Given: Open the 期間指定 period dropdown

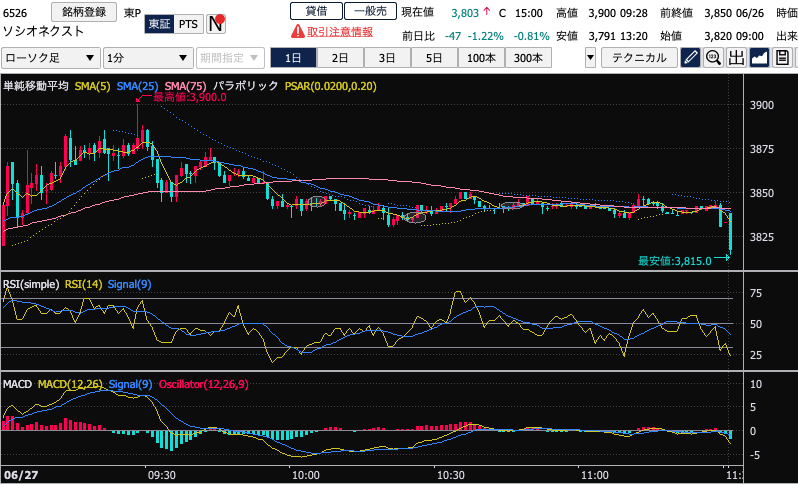Looking at the screenshot, I should [x=230, y=58].
